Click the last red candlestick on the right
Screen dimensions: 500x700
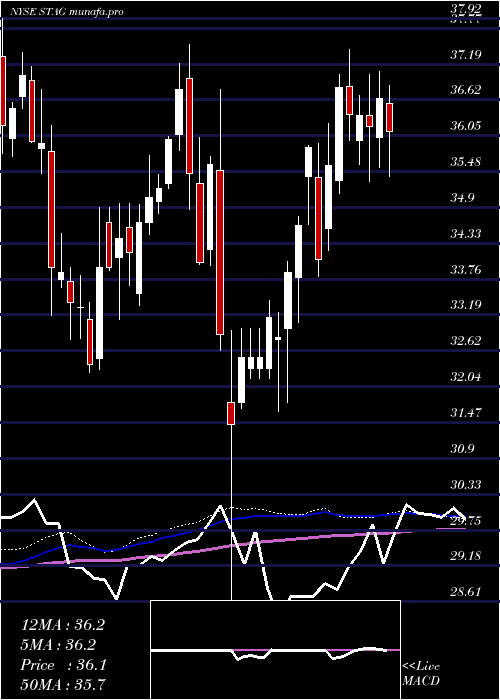(x=389, y=117)
